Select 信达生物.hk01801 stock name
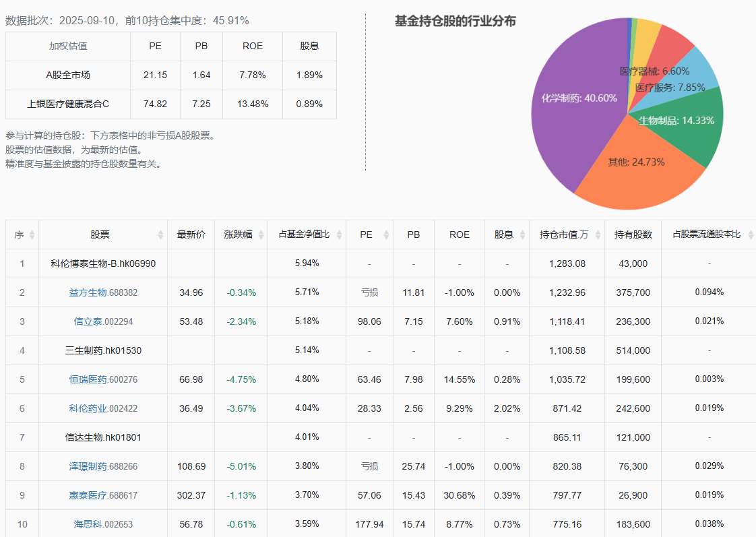 [103, 437]
